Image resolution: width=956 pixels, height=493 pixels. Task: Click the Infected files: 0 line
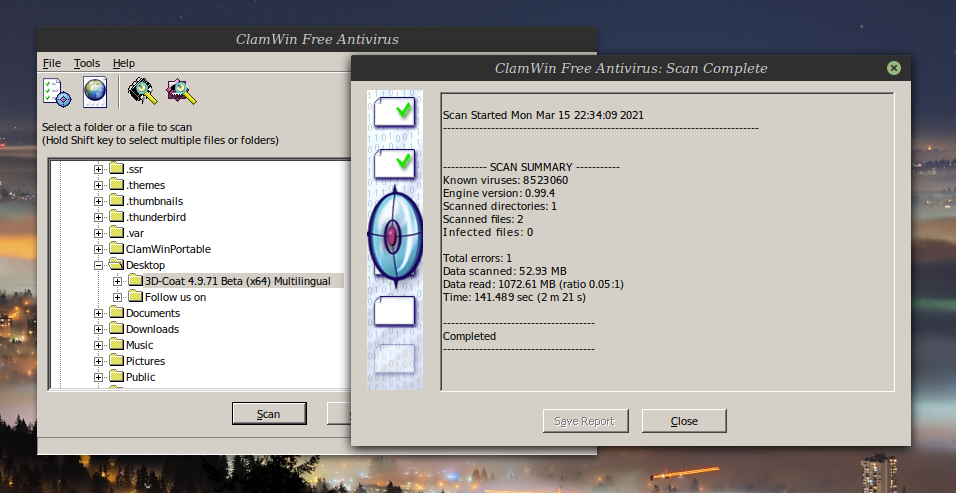488,232
